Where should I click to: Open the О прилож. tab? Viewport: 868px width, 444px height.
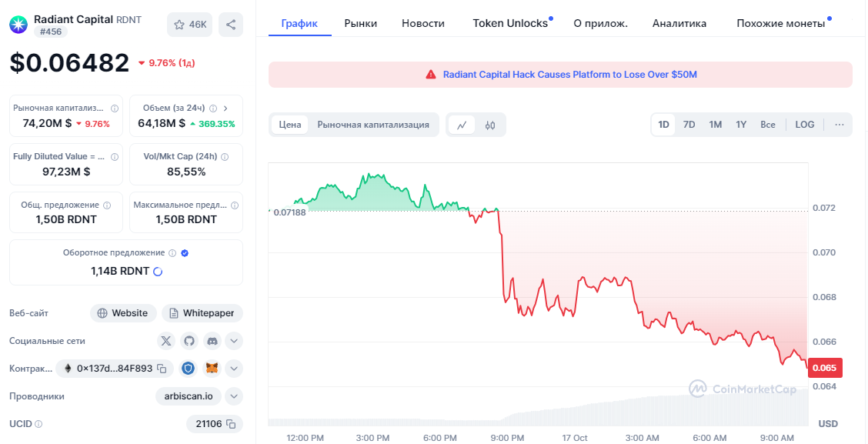601,23
